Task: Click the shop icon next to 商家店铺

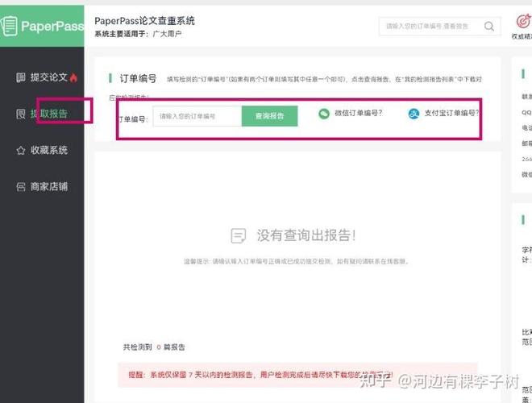Action: [21, 186]
